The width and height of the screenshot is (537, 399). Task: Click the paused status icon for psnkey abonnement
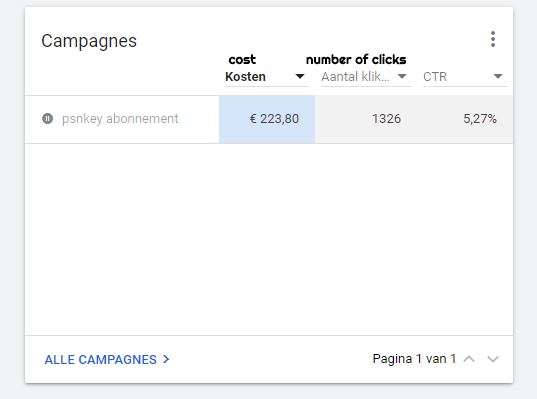pos(47,119)
